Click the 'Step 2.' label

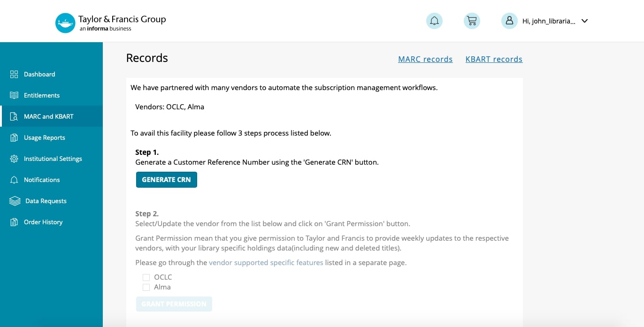[x=147, y=213]
